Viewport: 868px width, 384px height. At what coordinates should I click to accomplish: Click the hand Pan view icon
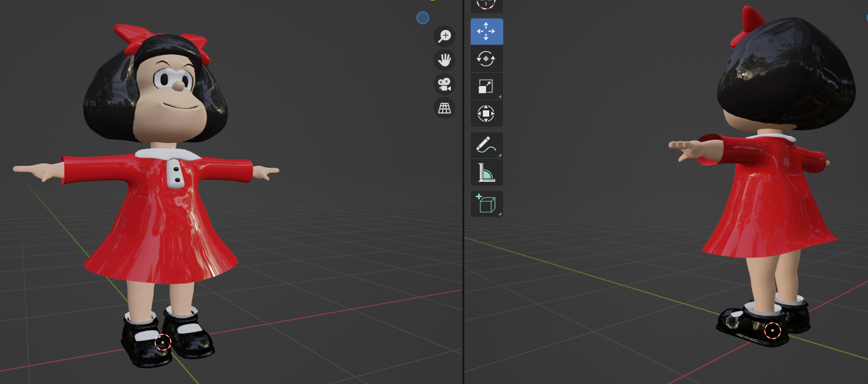click(445, 60)
